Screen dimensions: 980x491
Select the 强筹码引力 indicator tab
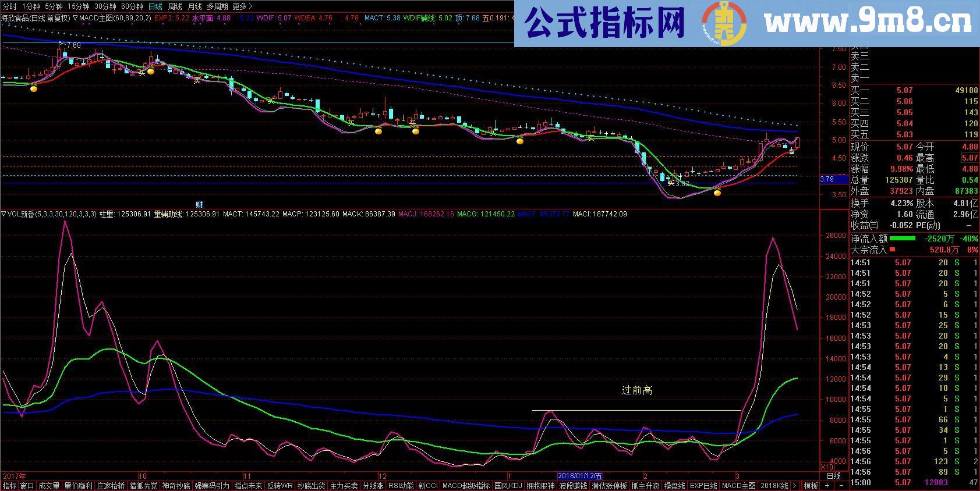212,486
